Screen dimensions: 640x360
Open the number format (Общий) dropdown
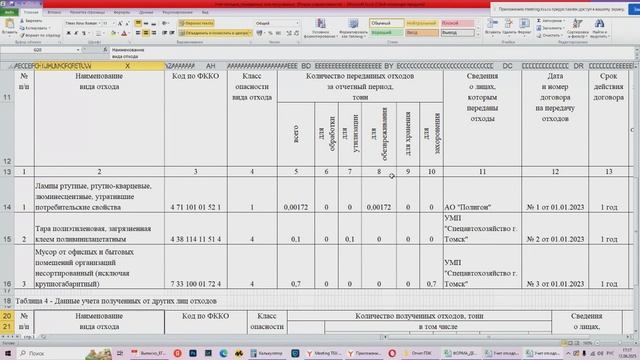(277, 23)
